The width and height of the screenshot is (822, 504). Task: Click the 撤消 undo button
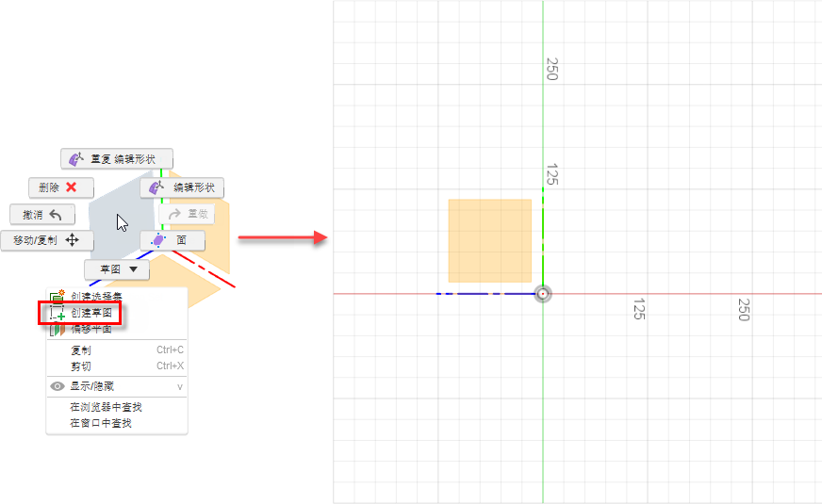tap(42, 215)
